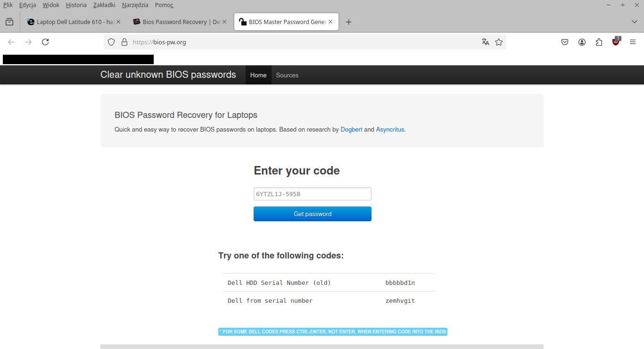Go back with the left arrow

coord(11,42)
